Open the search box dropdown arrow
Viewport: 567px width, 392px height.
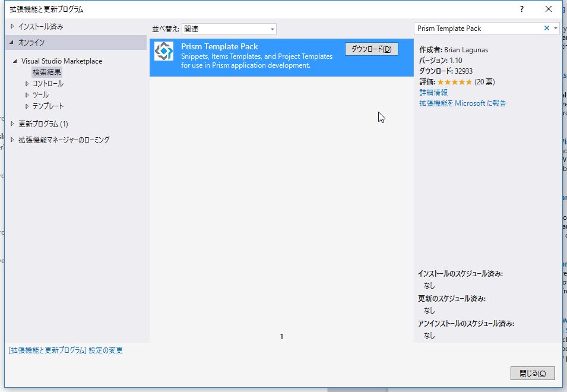pyautogui.click(x=557, y=28)
